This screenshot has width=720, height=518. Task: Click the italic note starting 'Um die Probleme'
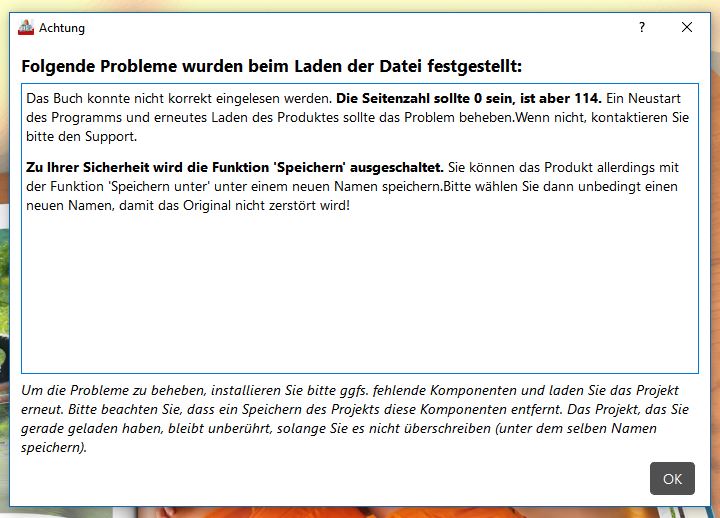pos(354,418)
